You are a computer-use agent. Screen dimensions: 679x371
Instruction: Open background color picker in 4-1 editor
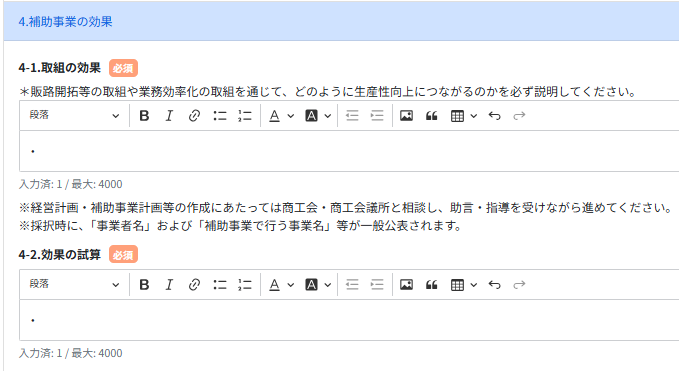pyautogui.click(x=311, y=116)
